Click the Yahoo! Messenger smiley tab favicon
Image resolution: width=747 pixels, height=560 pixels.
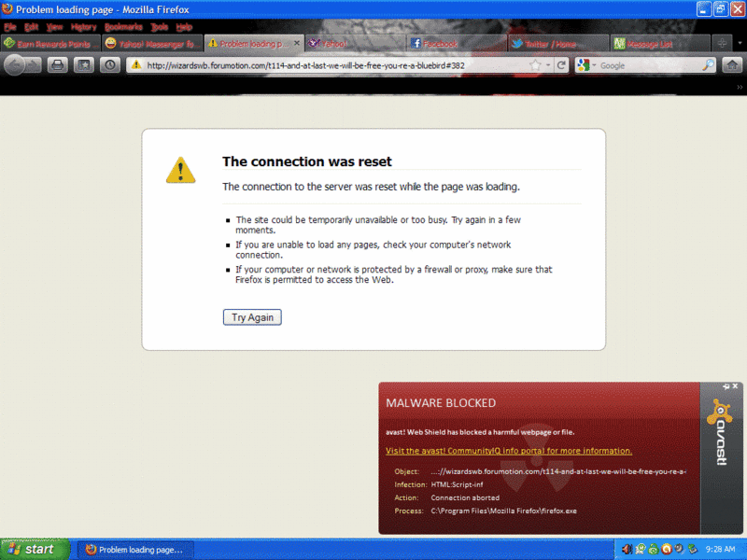pos(110,43)
